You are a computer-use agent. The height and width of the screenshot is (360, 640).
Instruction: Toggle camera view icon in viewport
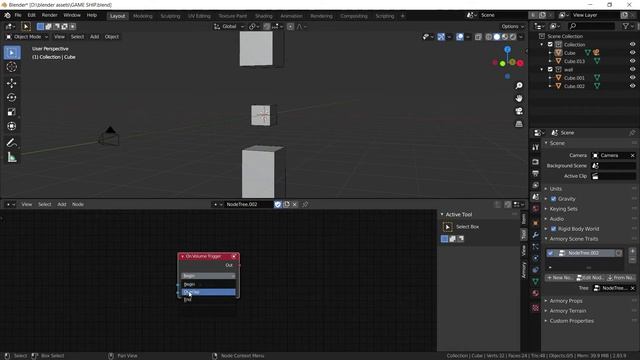(519, 111)
